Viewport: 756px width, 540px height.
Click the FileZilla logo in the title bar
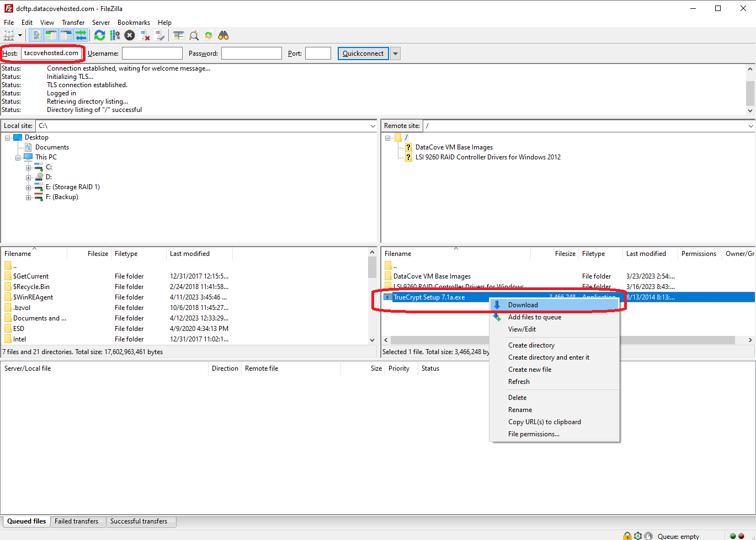(x=8, y=8)
